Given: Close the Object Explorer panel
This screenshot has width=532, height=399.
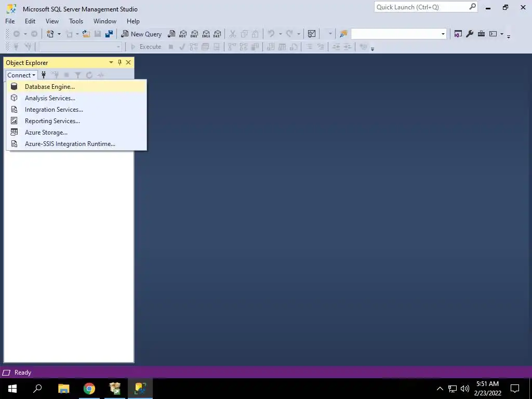Looking at the screenshot, I should point(128,62).
